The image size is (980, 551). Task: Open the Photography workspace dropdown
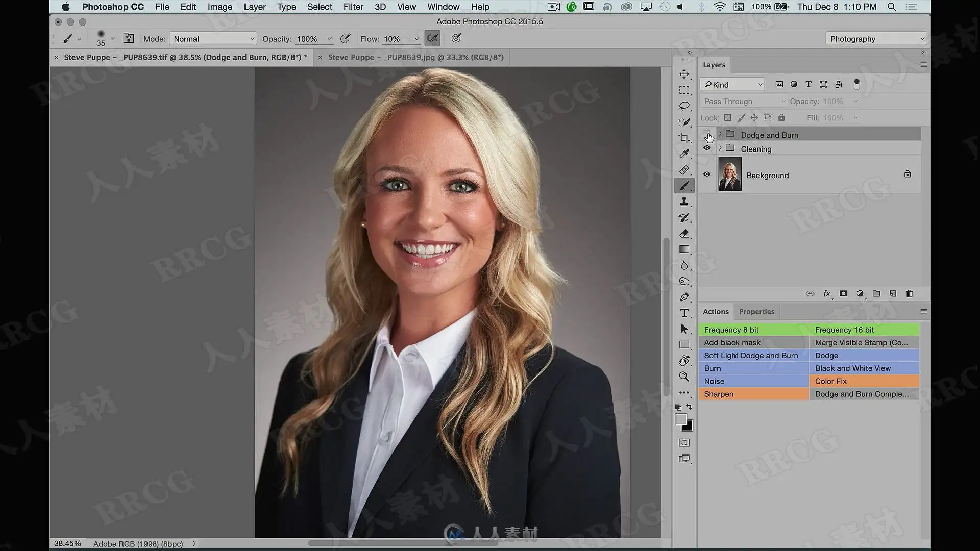click(x=876, y=39)
